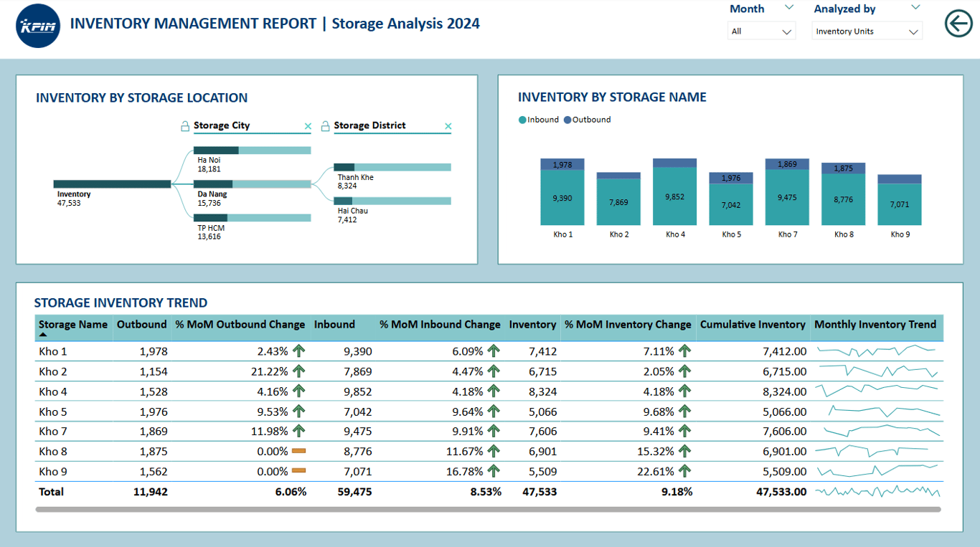Click the Outbound legend color dot

point(567,120)
